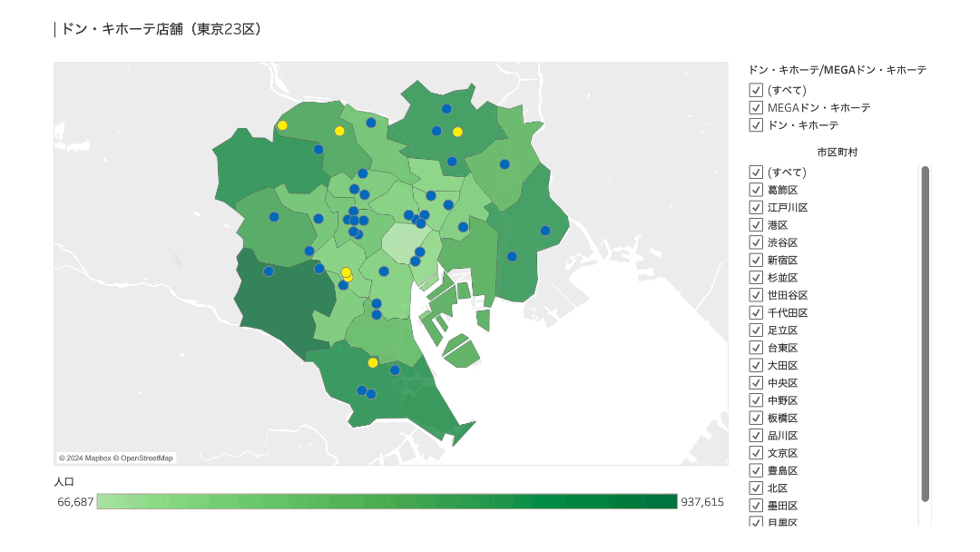Toggle the 中野区 checkbox

coord(756,400)
